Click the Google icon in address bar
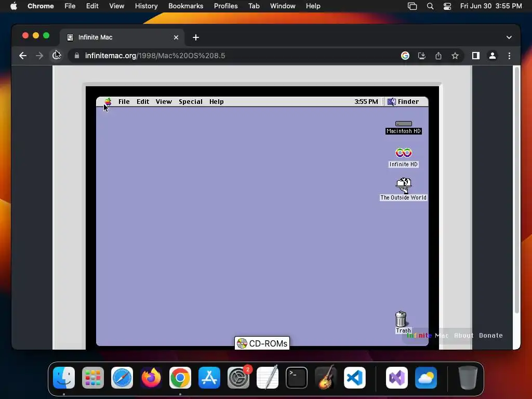Image resolution: width=532 pixels, height=399 pixels. 405,56
